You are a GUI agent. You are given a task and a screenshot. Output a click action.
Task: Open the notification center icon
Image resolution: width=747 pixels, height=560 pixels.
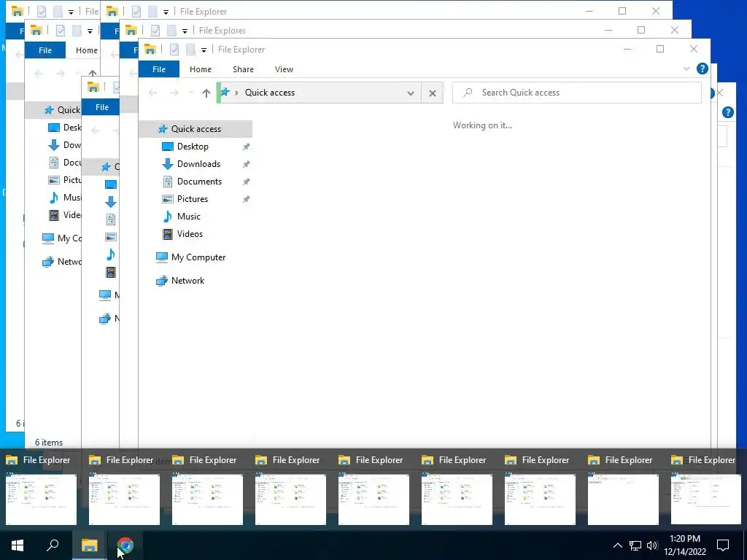pos(723,545)
